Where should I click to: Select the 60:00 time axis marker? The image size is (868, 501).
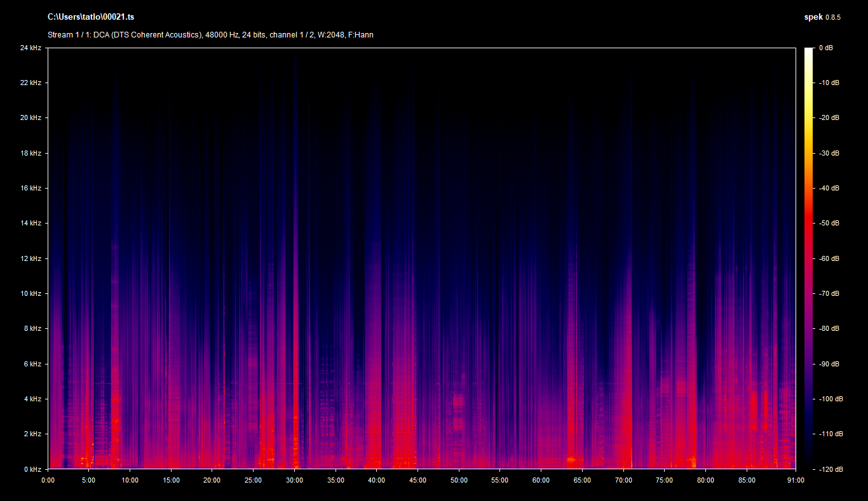[x=541, y=481]
